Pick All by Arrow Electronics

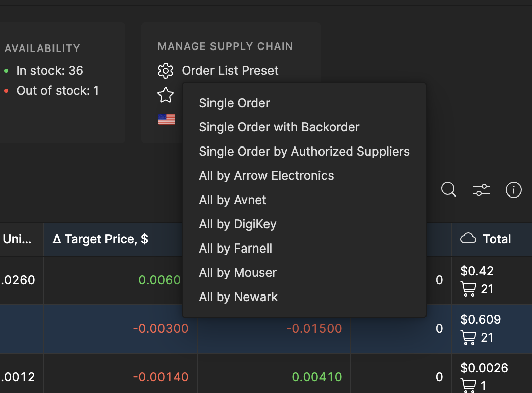tap(267, 175)
